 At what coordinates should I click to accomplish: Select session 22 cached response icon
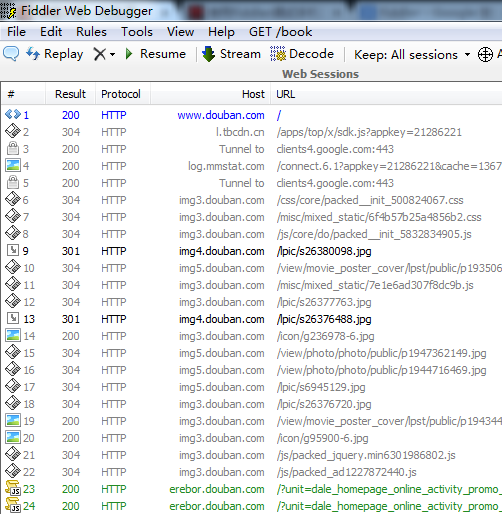[x=13, y=472]
